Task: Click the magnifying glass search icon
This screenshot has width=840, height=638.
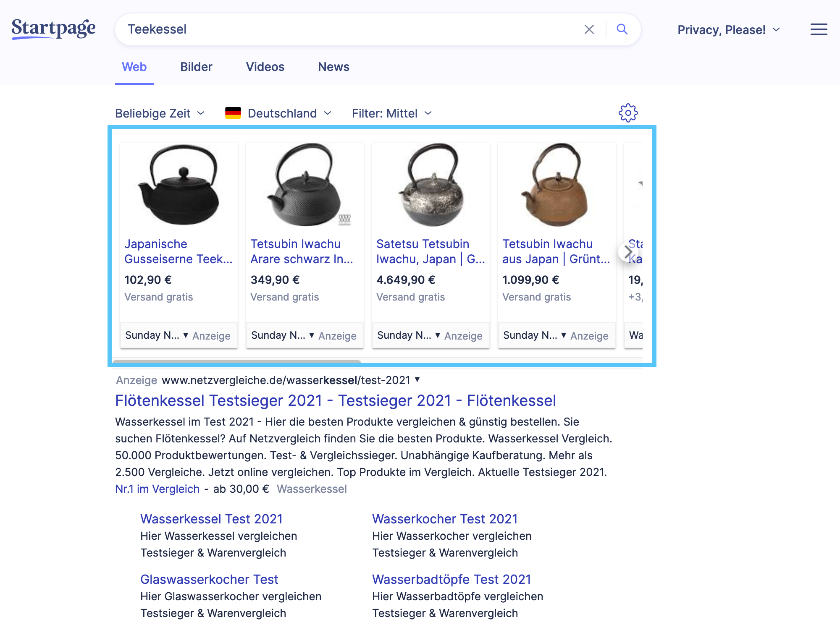Action: tap(622, 29)
